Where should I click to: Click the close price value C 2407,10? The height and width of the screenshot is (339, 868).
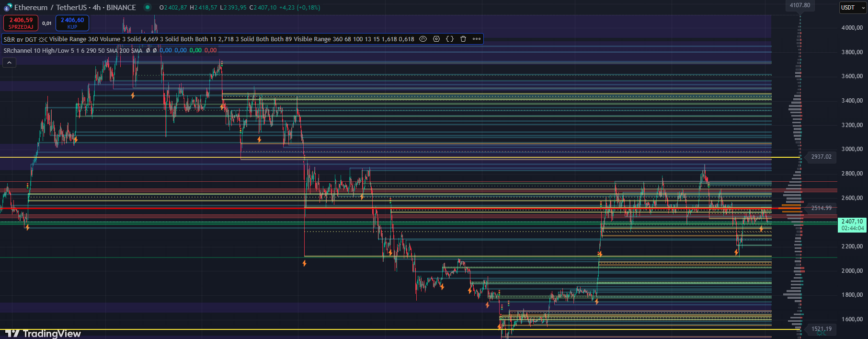point(263,7)
